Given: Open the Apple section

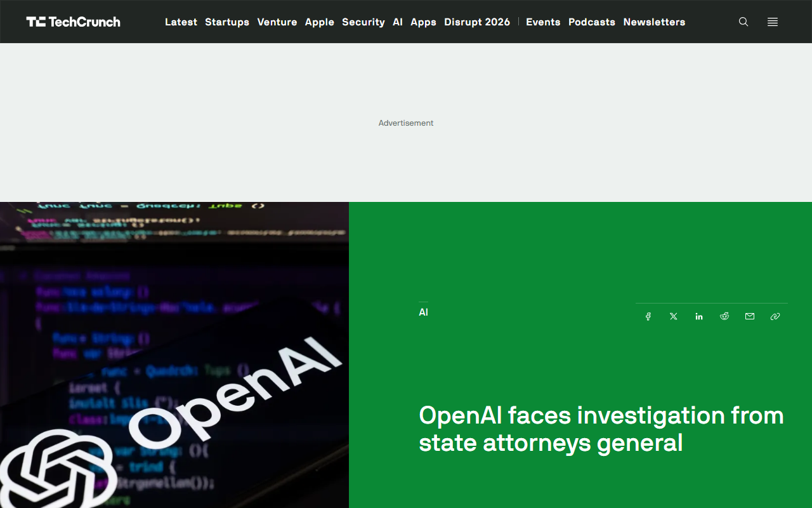Looking at the screenshot, I should coord(320,22).
